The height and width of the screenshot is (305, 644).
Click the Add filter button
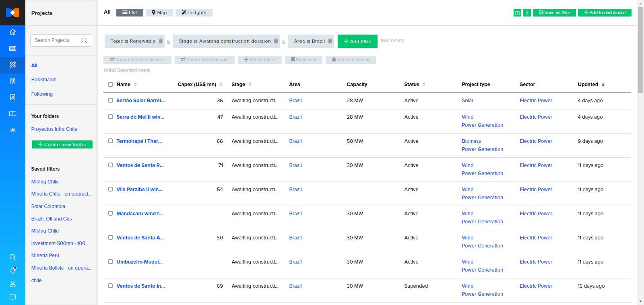point(357,41)
